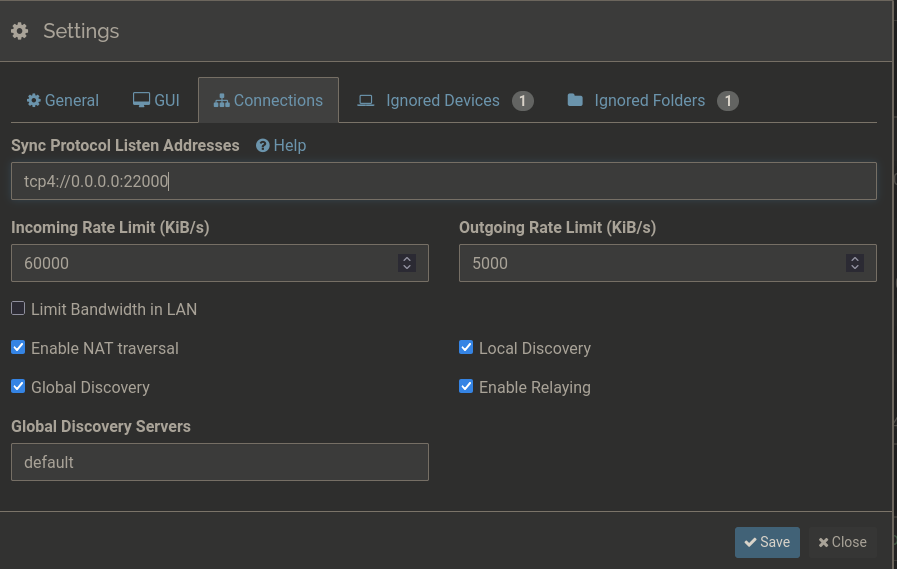Screen dimensions: 897x569
Task: Click the gear icon on General tab
Action: pos(34,101)
